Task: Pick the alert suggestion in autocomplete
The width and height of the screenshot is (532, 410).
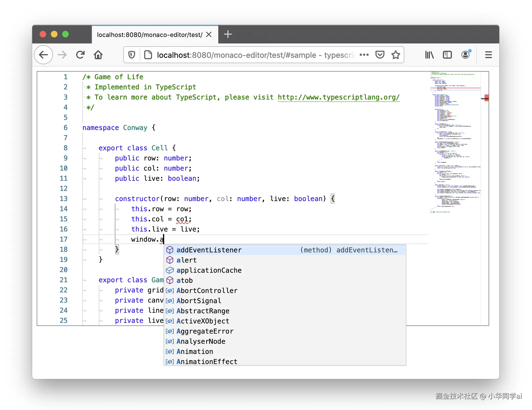Action: coord(186,260)
